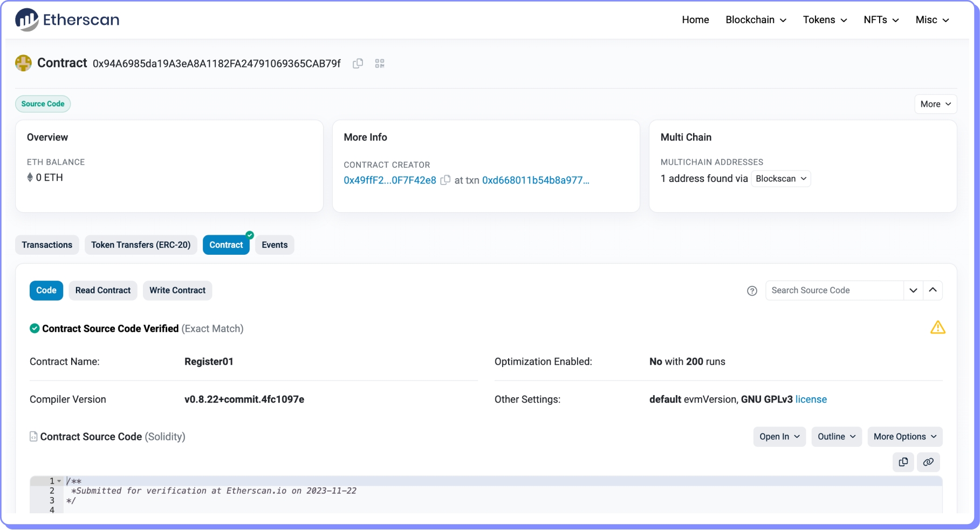Screen dimensions: 980x530
Task: Open the GNU GPLv3 license link
Action: [x=811, y=399]
